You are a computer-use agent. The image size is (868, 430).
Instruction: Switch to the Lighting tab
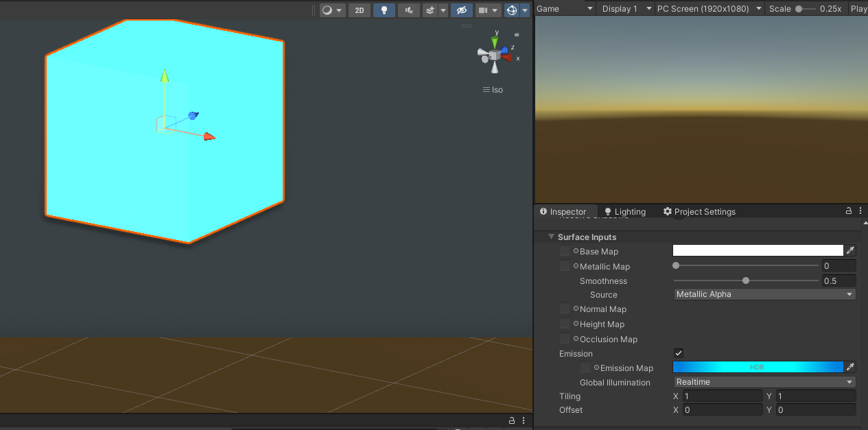[624, 211]
